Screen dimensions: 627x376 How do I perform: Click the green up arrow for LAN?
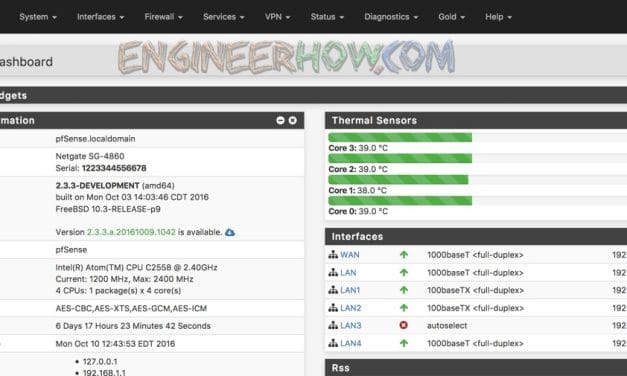404,272
